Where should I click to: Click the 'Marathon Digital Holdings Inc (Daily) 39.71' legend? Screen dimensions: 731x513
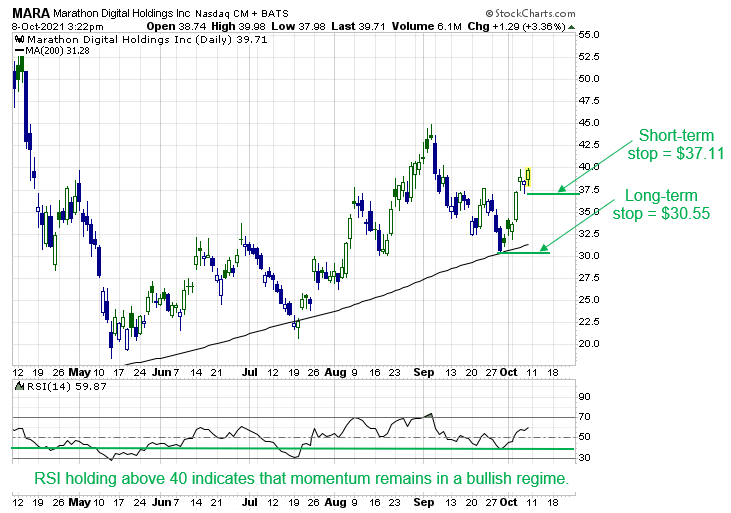(x=147, y=40)
